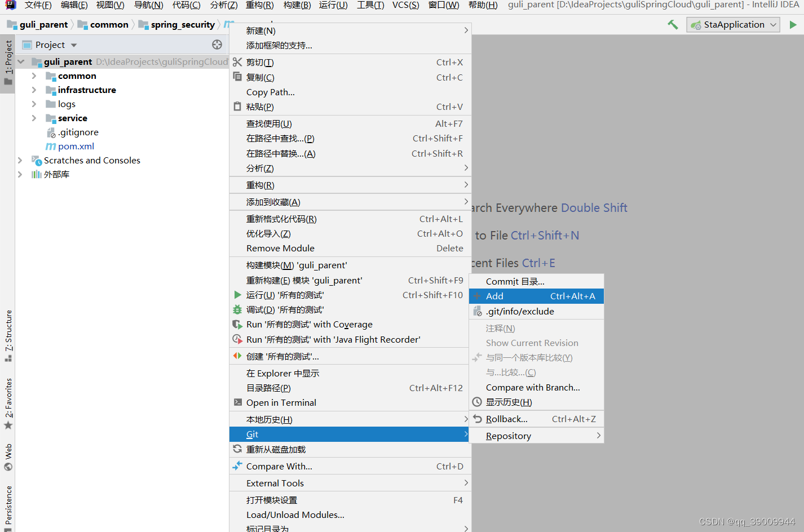
Task: Click the paste clipboard icon beside 粘贴
Action: [x=237, y=106]
